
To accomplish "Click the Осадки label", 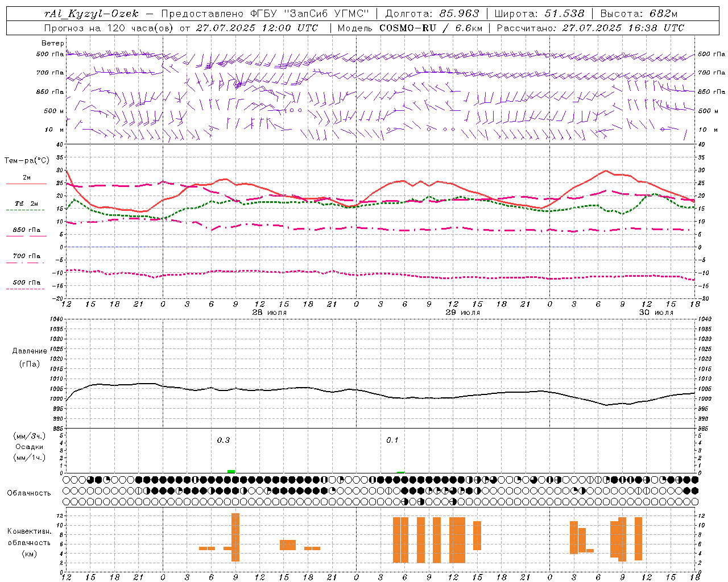I will point(29,447).
